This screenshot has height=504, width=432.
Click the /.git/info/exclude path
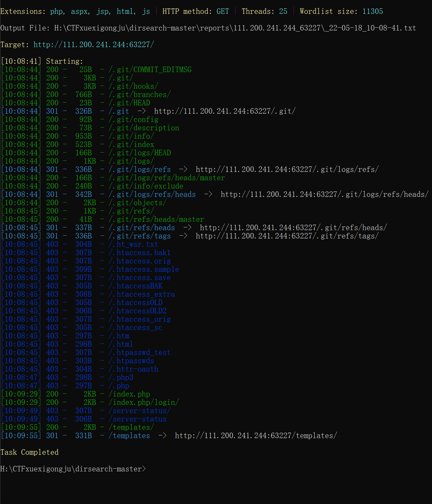(146, 186)
